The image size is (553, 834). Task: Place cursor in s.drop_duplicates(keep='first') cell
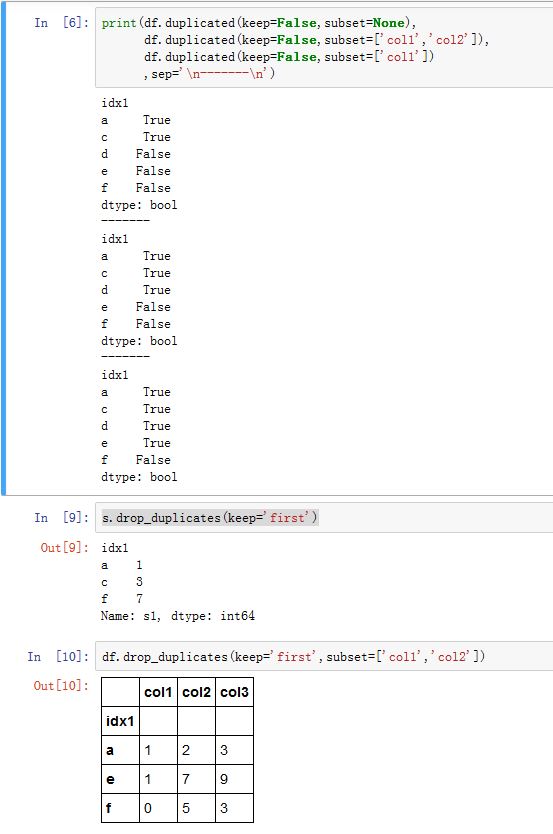coord(324,518)
